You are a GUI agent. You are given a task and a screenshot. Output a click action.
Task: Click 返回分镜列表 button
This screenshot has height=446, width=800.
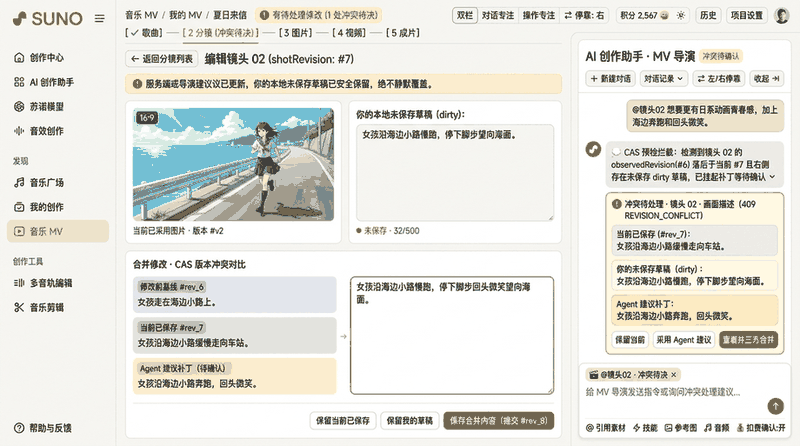pyautogui.click(x=162, y=59)
